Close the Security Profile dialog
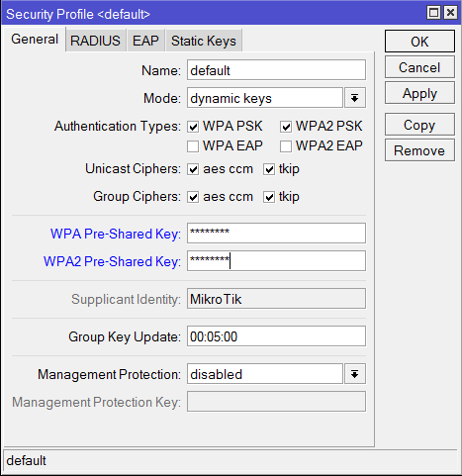This screenshot has height=476, width=462. click(450, 13)
